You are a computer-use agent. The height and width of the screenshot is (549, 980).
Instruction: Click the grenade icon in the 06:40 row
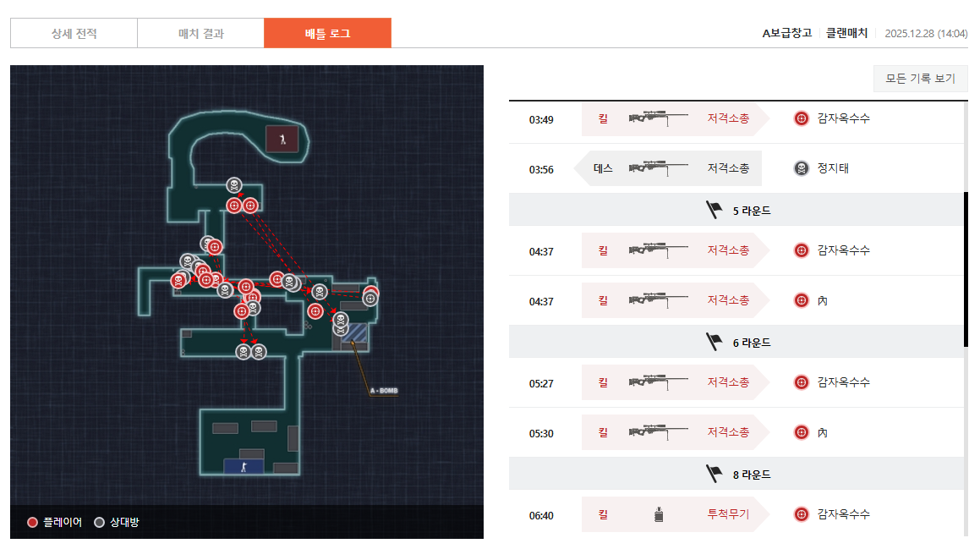click(x=659, y=514)
